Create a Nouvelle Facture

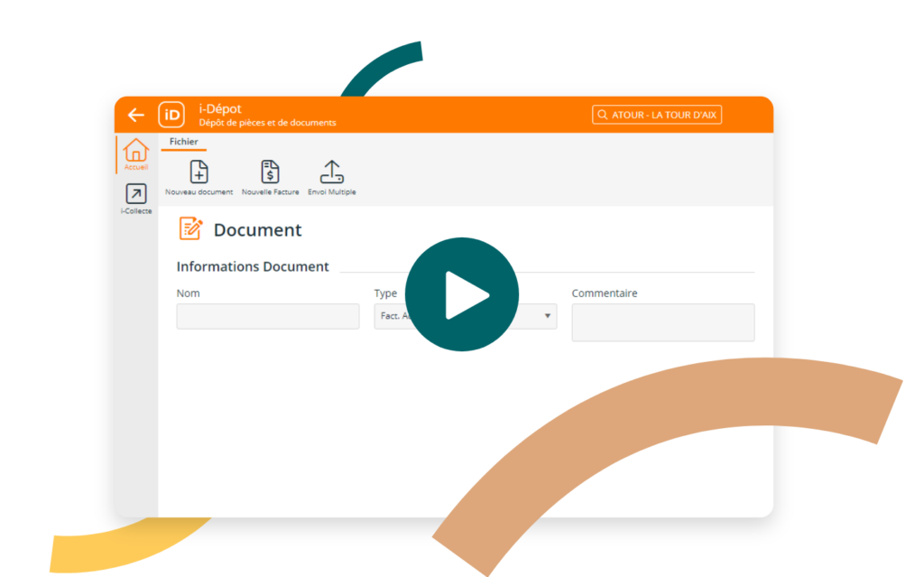pyautogui.click(x=270, y=177)
